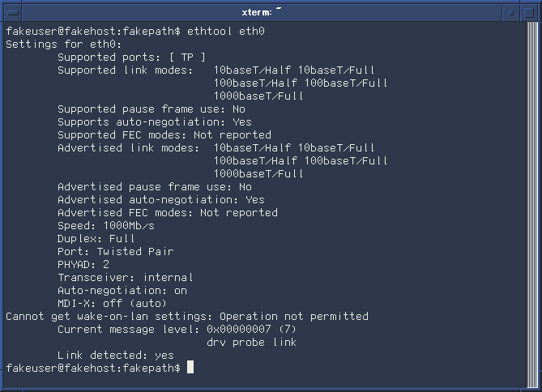Open the window menu button in title bar
Screen dimensions: 542x392
point(13,13)
